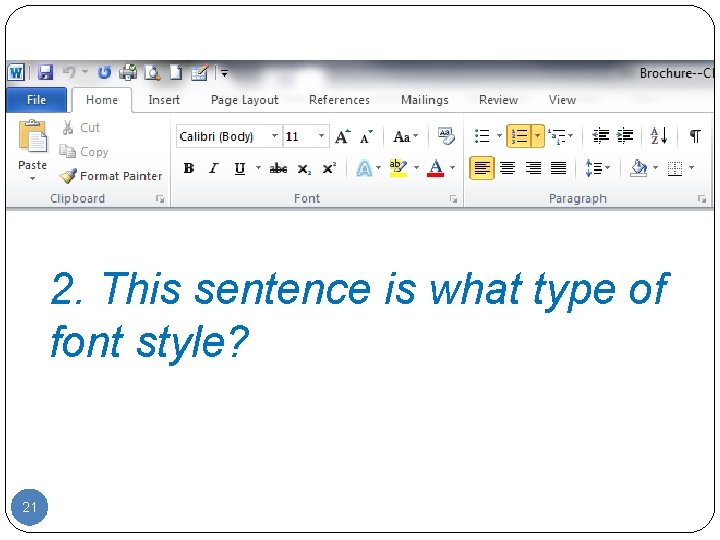Open the underline style dropdown arrow
Screen dimensions: 720x540
click(259, 168)
